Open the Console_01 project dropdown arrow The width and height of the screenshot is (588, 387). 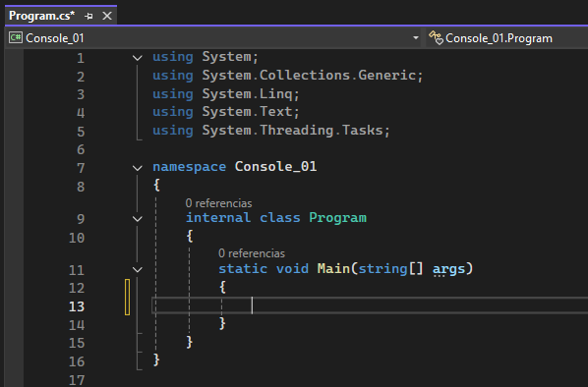pos(416,38)
